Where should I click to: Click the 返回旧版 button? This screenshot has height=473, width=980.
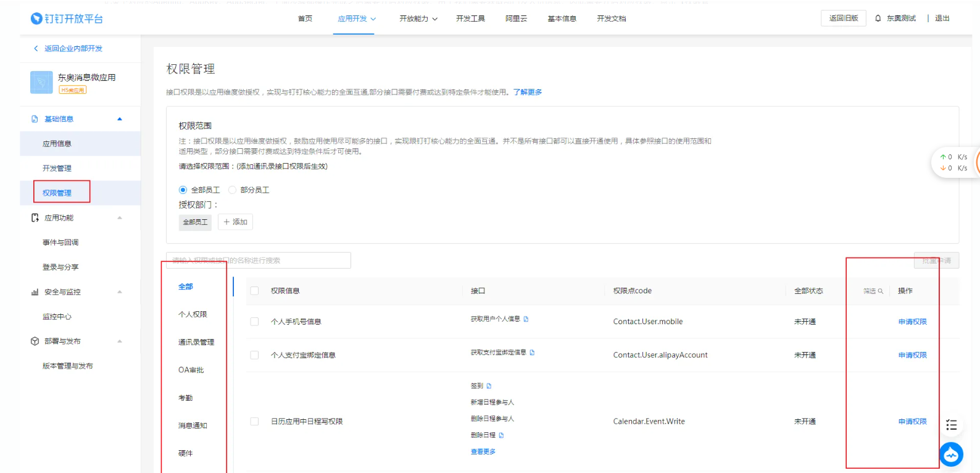coord(844,19)
